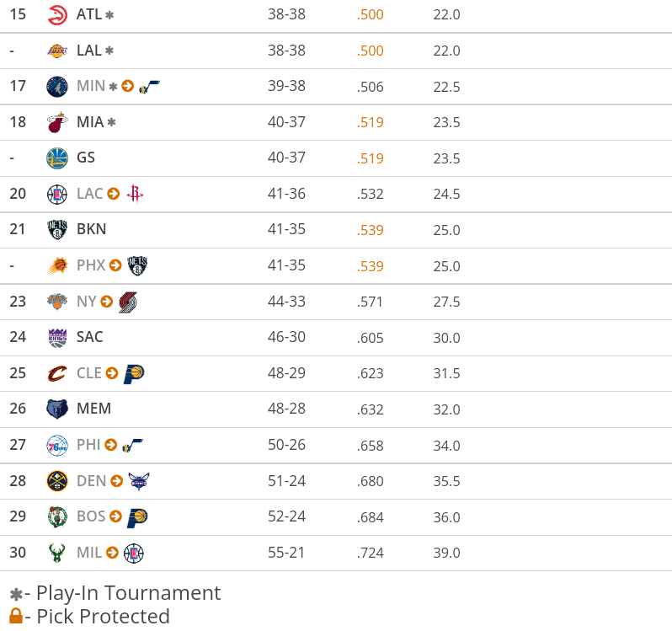This screenshot has height=631, width=672.
Task: Click the Memphis Grizzlies logo
Action: (x=57, y=409)
